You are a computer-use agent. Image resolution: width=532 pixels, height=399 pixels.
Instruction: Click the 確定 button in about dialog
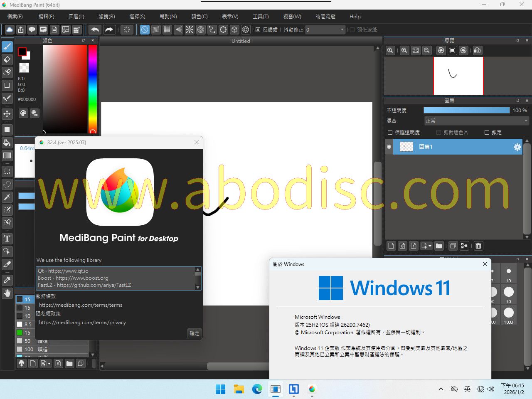(x=195, y=333)
